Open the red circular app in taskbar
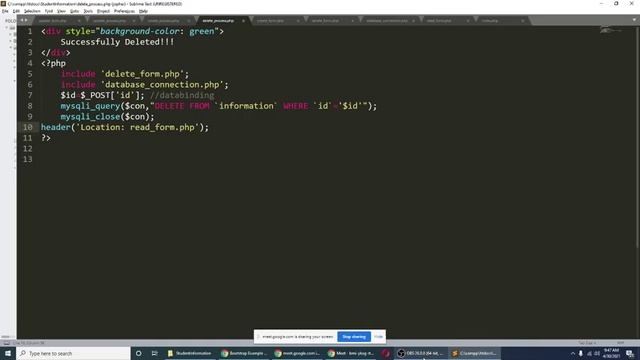This screenshot has height=360, width=640. [385, 353]
